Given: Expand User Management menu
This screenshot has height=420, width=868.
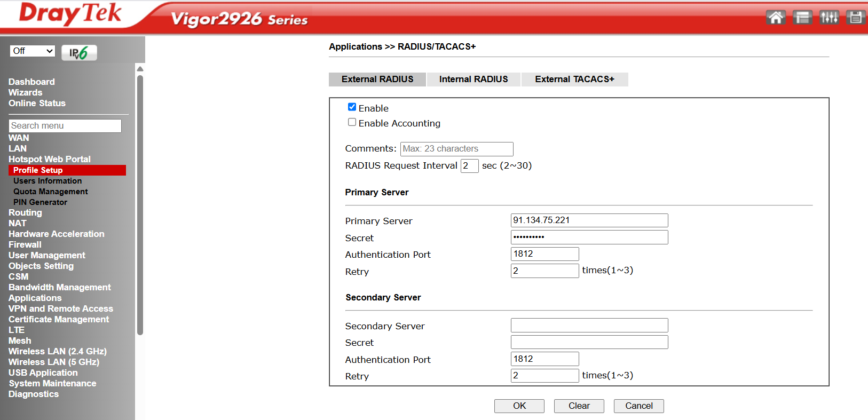Looking at the screenshot, I should click(47, 255).
